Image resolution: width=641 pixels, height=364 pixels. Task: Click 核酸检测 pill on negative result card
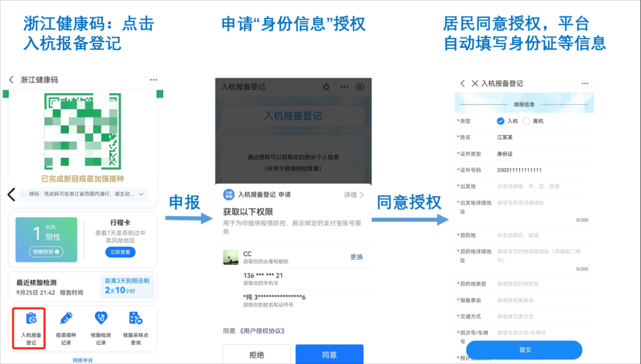pos(46,251)
